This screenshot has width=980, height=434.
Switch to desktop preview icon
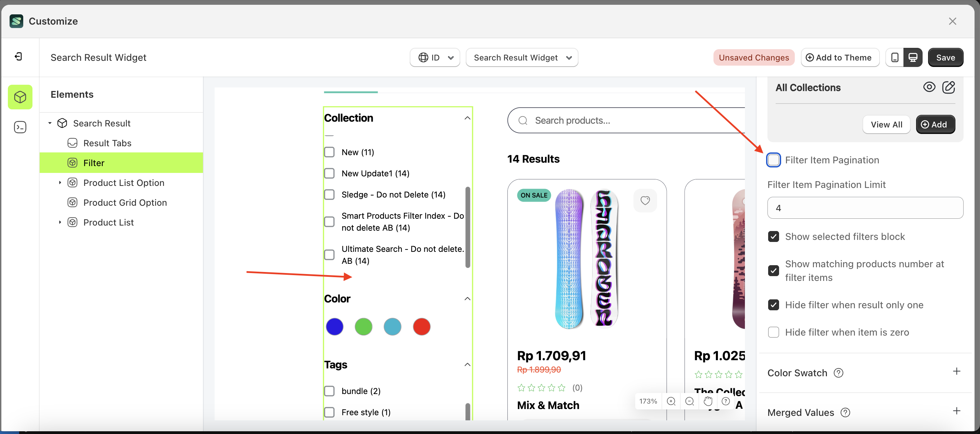[913, 57]
